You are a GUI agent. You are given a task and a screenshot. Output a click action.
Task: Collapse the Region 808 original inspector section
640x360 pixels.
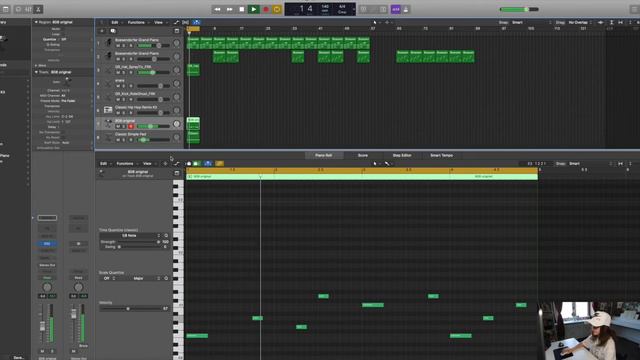[x=36, y=22]
